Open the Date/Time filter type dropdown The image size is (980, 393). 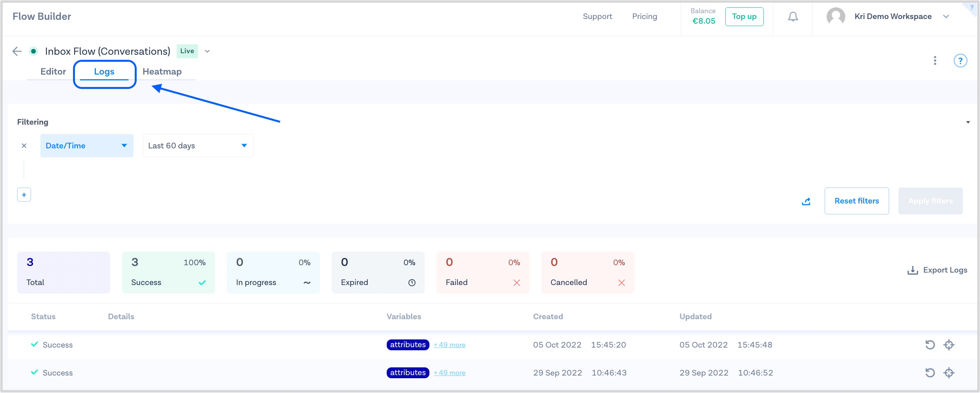coord(87,146)
